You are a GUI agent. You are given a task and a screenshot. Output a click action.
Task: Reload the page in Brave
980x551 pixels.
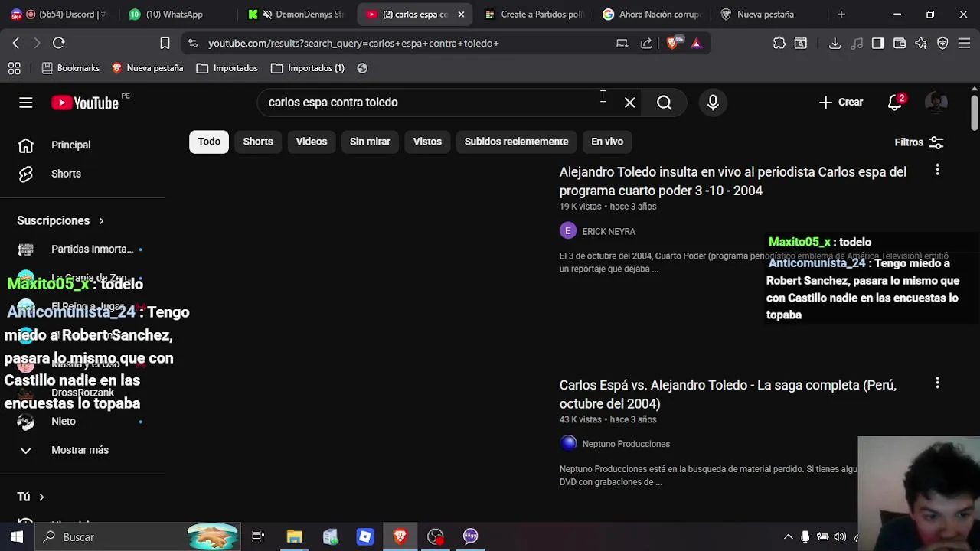pyautogui.click(x=59, y=43)
